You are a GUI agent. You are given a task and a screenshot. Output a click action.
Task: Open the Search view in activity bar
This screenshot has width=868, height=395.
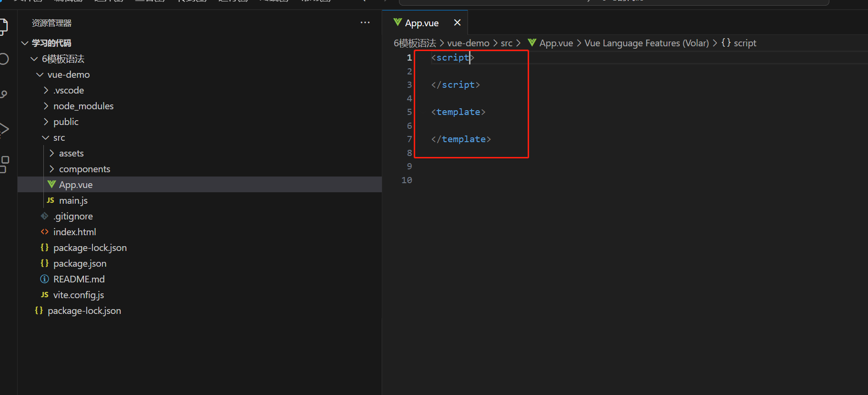tap(4, 59)
